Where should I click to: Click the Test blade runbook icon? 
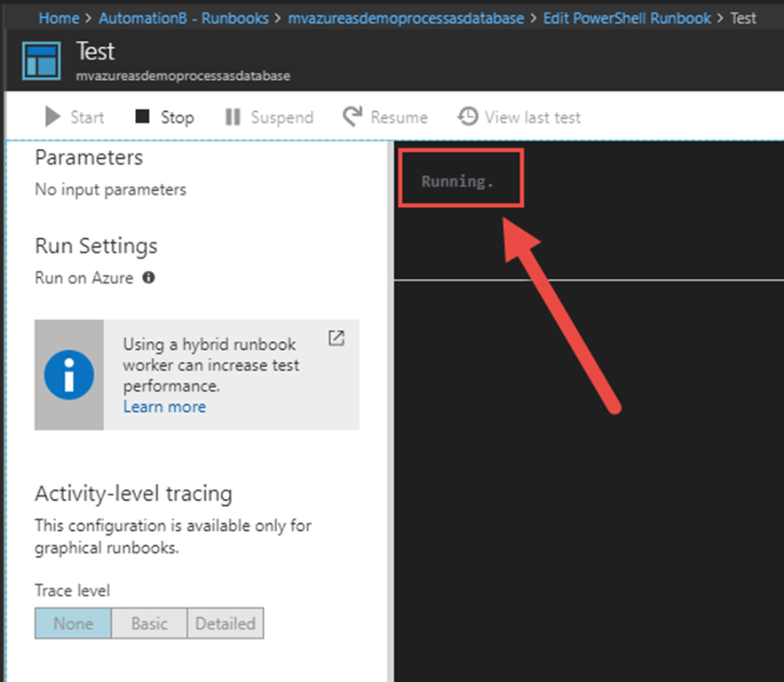click(43, 60)
